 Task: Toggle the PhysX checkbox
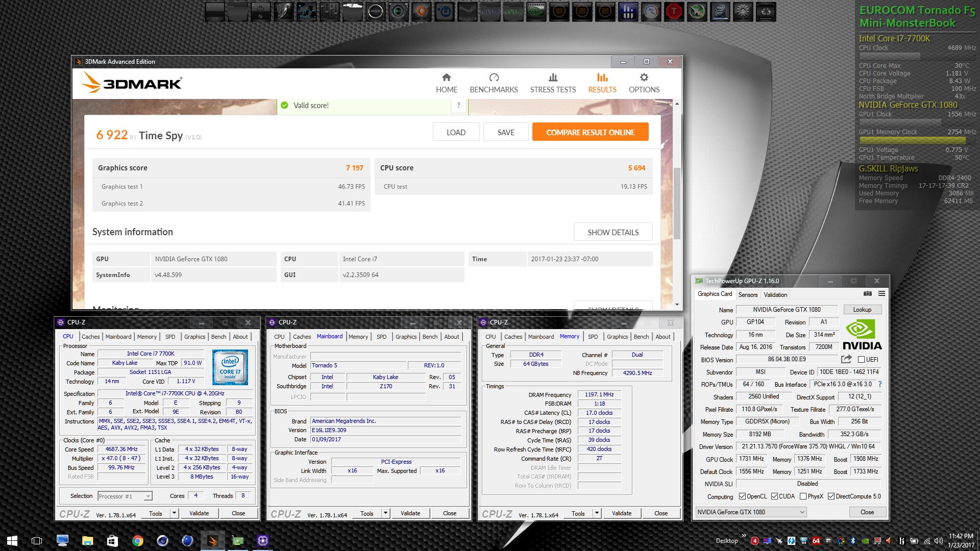click(803, 496)
